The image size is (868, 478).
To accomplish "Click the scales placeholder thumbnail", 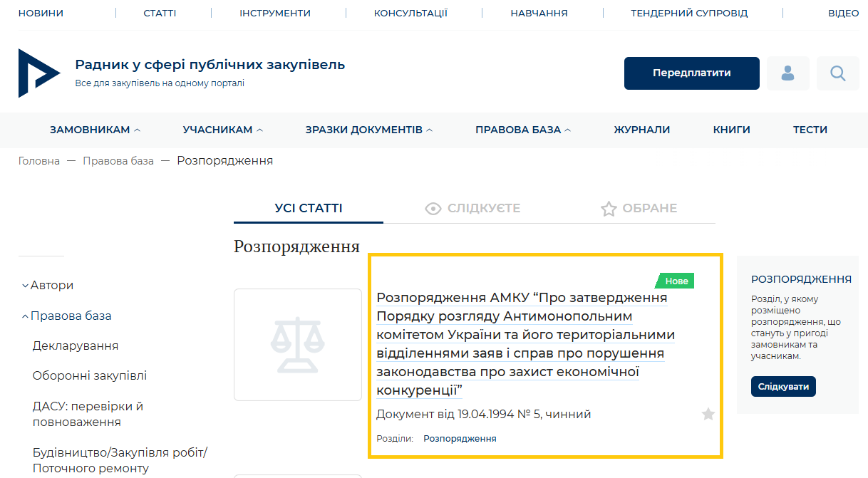I will click(298, 345).
